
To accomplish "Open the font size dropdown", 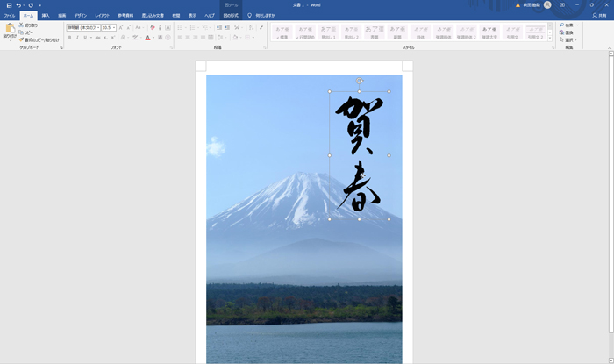I will tap(114, 27).
